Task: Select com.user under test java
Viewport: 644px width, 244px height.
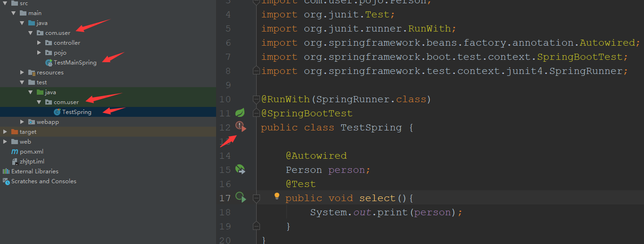Action: [67, 102]
